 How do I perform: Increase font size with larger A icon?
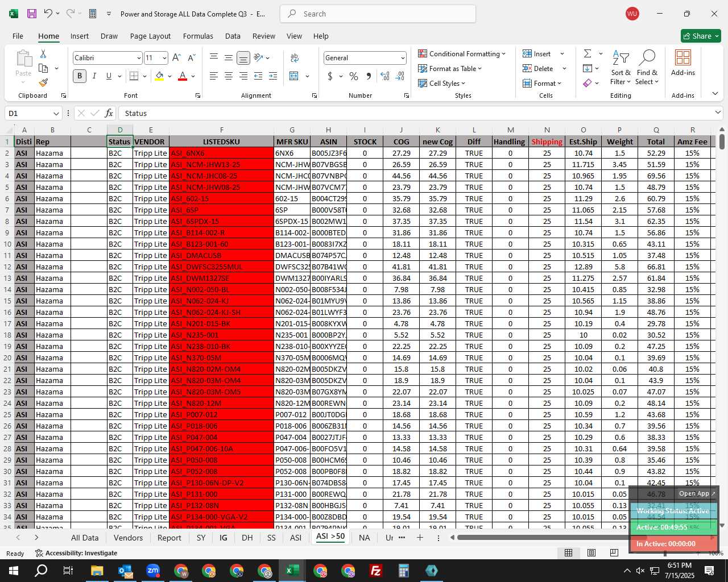coord(176,57)
